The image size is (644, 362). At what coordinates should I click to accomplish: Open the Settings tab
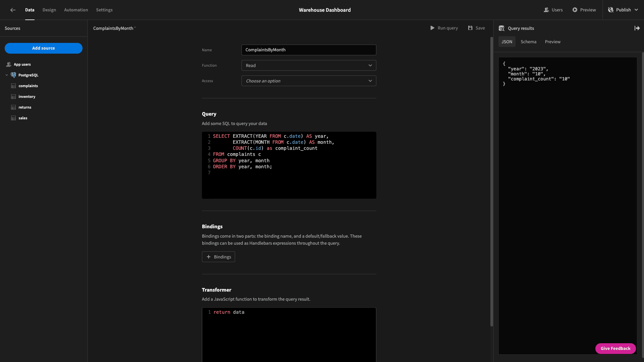(x=104, y=10)
